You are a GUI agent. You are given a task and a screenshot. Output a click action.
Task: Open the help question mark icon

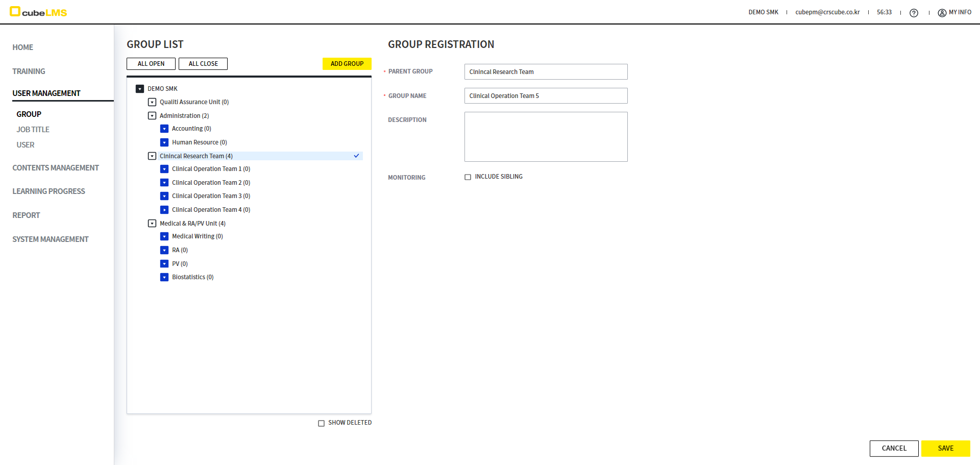914,13
